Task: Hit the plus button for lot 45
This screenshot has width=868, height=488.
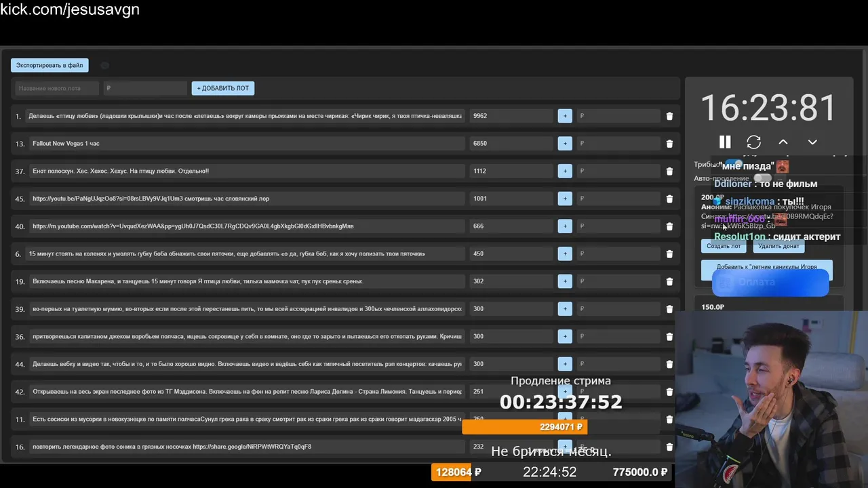Action: coord(565,199)
